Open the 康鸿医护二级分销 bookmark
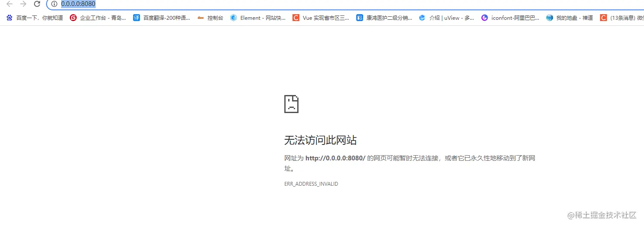 [384, 18]
